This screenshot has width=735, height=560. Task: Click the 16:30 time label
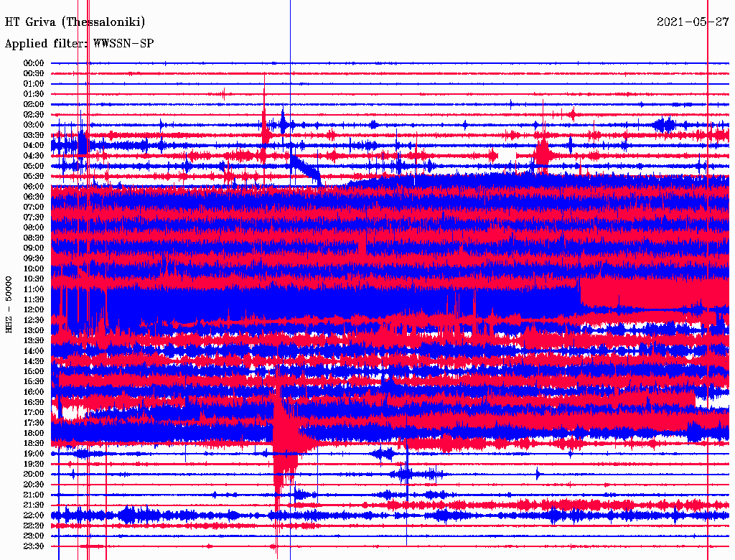[34, 402]
